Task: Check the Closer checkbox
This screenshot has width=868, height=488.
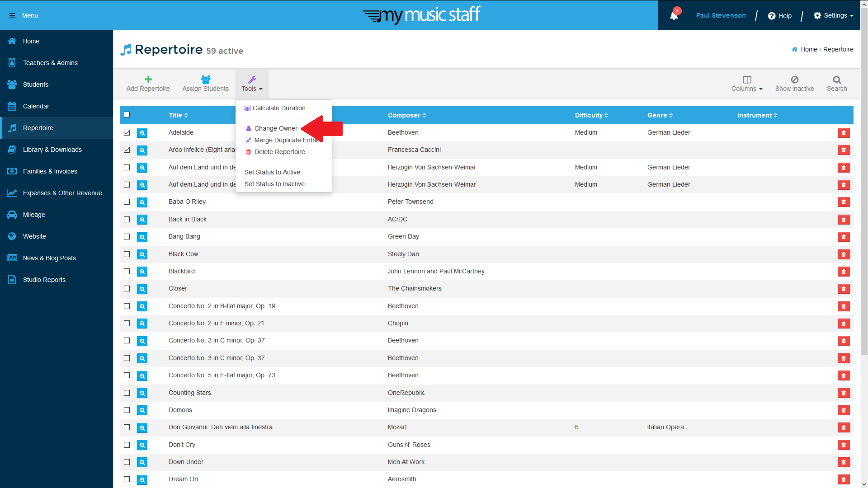Action: [x=127, y=288]
